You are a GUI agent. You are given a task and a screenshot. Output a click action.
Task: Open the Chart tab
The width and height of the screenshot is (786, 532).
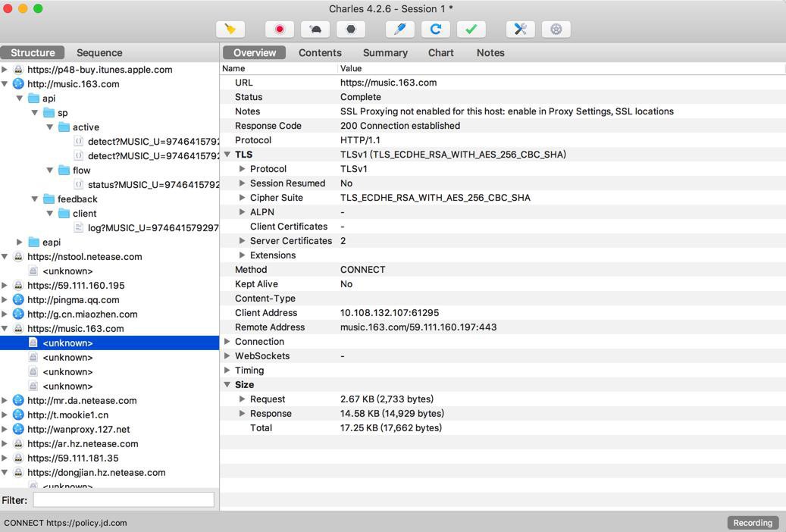point(440,52)
